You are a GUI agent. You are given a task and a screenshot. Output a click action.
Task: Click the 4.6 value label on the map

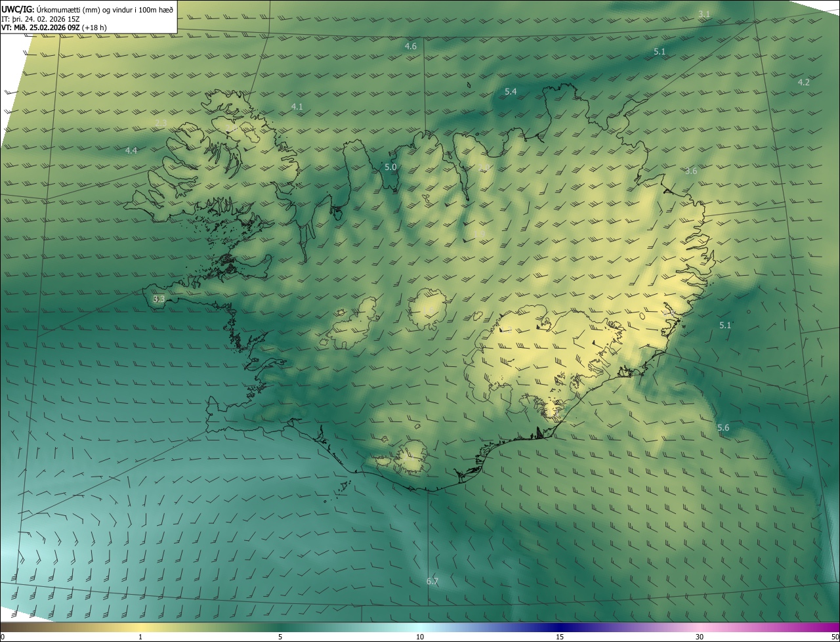pos(411,46)
